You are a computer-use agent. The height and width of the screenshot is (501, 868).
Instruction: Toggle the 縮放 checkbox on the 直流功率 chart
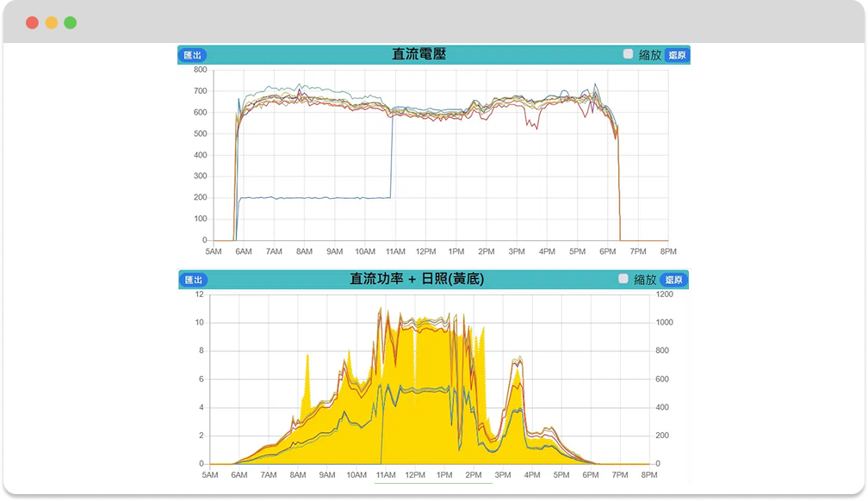click(623, 279)
